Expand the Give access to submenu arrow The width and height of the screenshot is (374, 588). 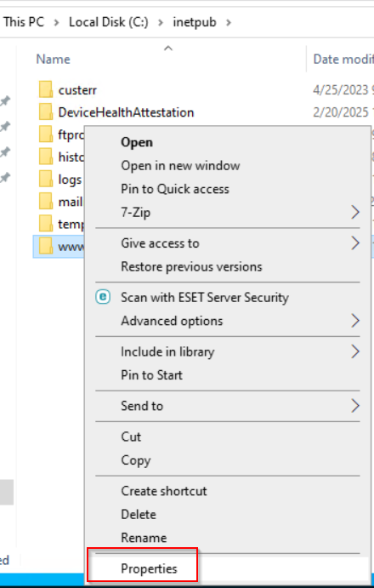click(355, 243)
